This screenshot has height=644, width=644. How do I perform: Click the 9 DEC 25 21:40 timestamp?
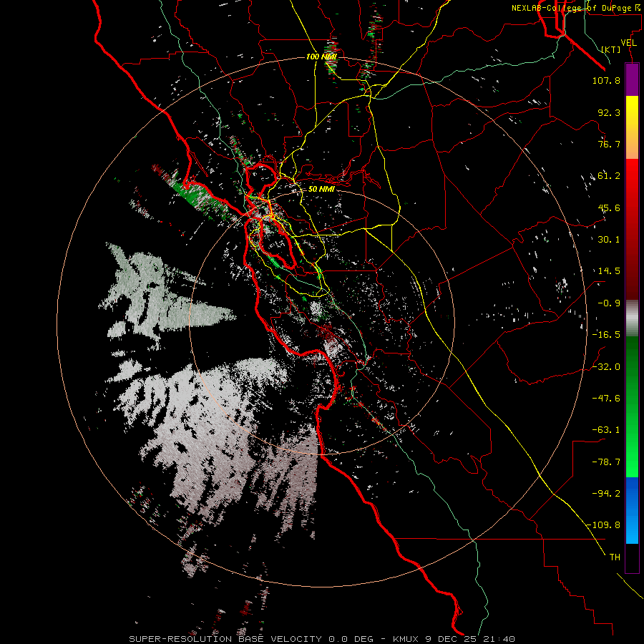tap(470, 639)
